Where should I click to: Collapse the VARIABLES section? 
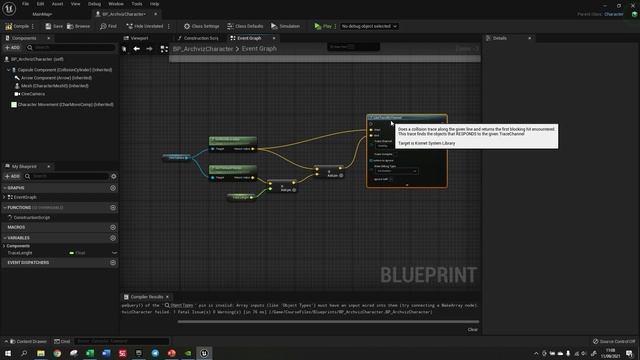pyautogui.click(x=5, y=238)
